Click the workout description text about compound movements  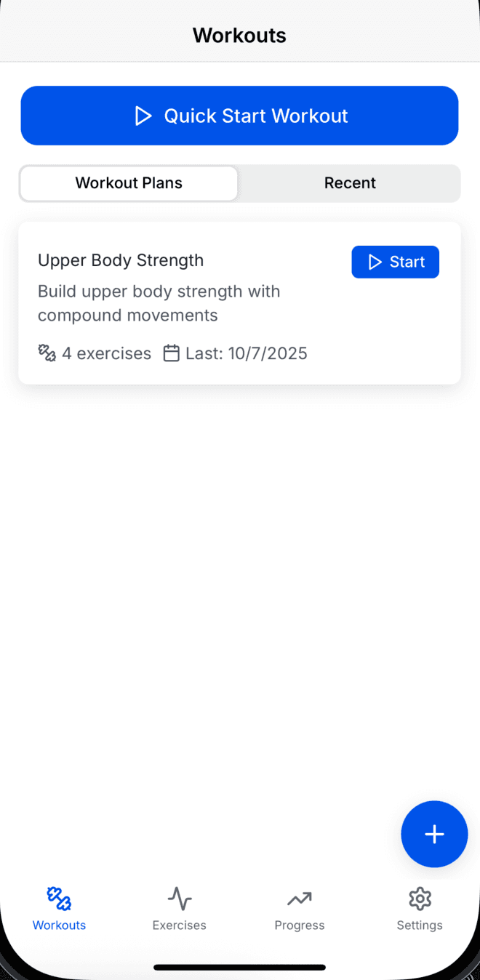tap(159, 302)
